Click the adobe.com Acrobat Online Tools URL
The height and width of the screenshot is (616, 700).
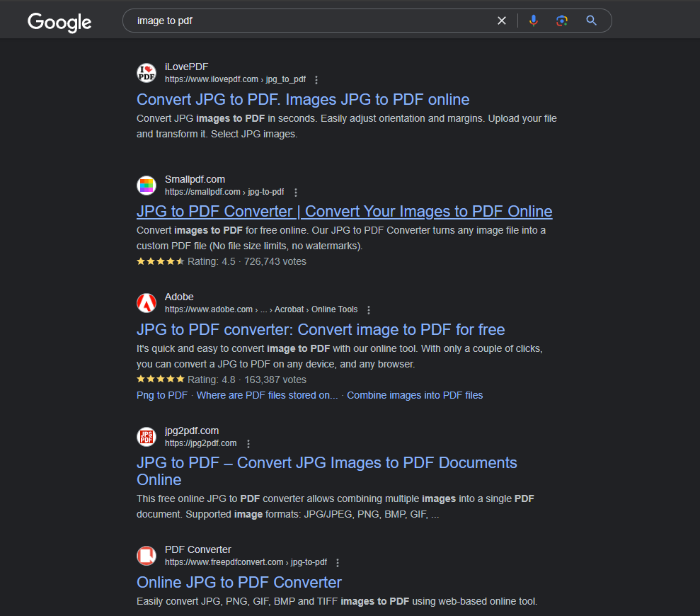coord(261,309)
